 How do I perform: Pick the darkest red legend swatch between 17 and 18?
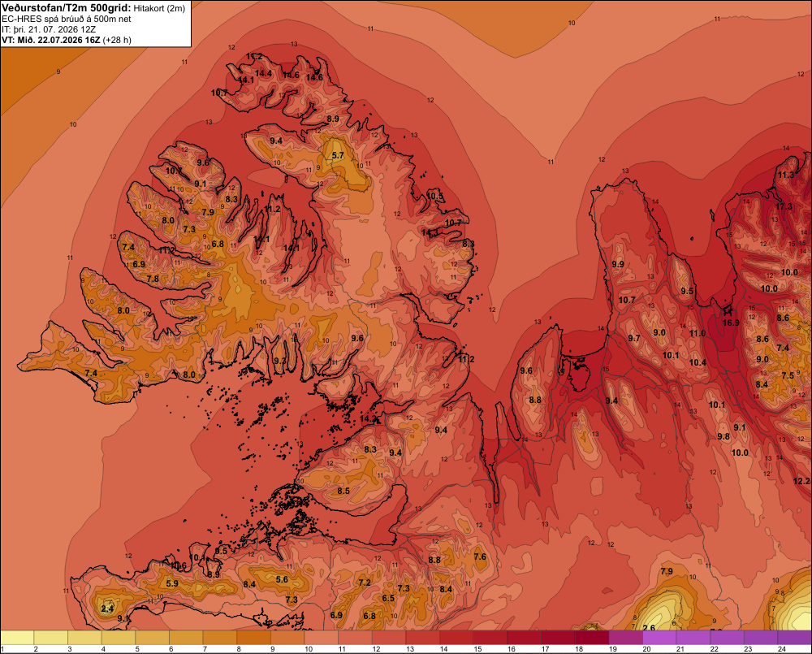tap(558, 638)
